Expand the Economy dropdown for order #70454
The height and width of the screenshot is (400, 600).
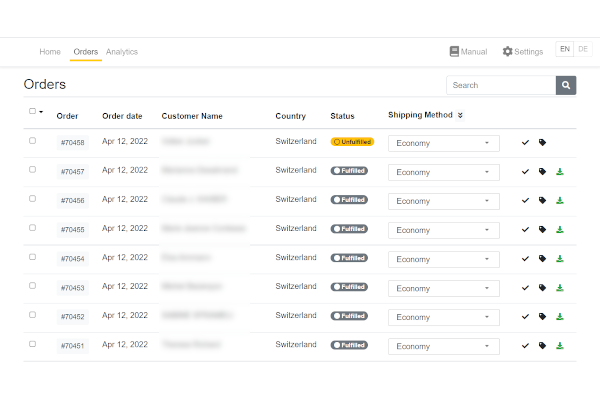click(443, 259)
